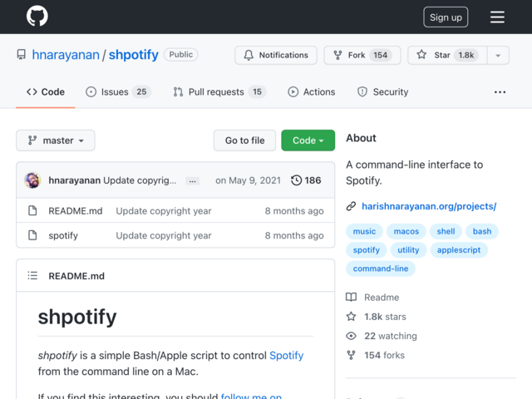This screenshot has height=399, width=532.
Task: Click the 'follow me on' link
Action: click(x=251, y=396)
